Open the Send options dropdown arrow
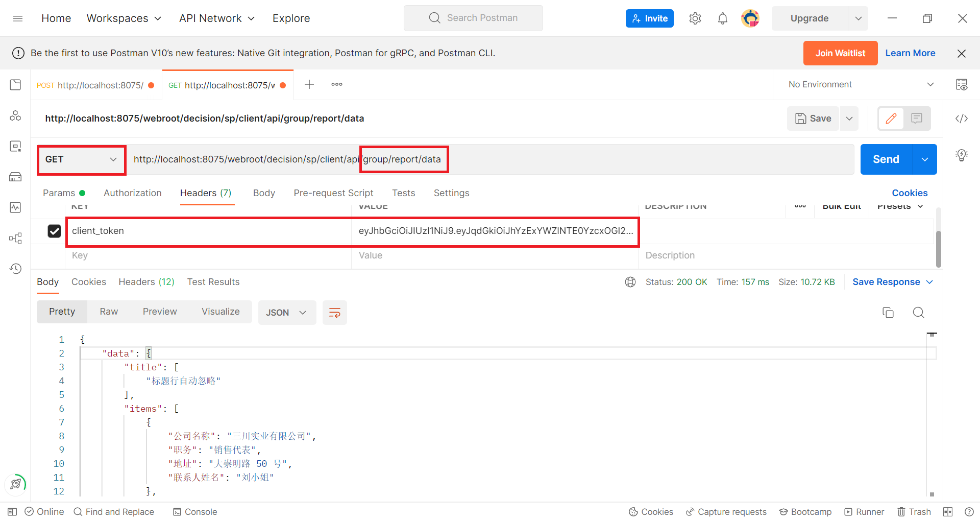980x521 pixels. (924, 159)
